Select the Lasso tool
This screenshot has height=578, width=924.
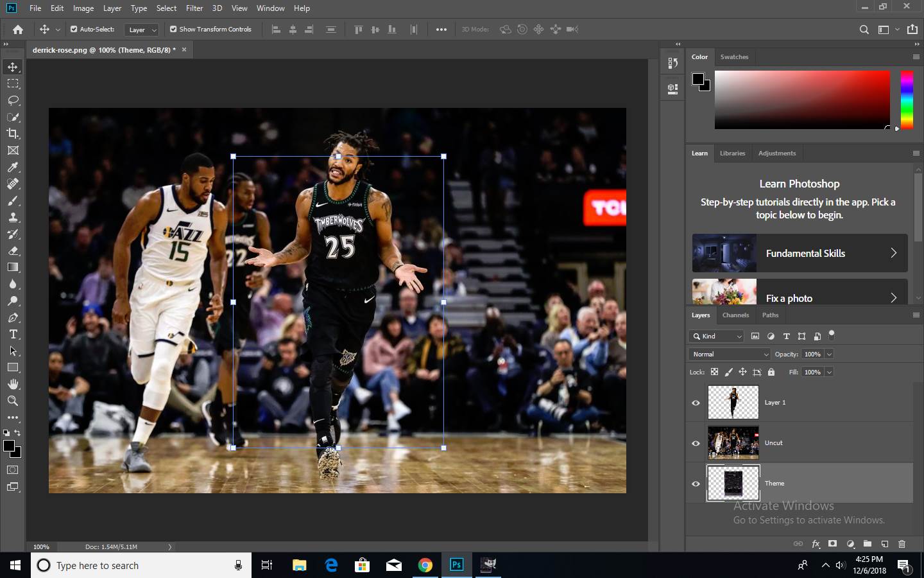tap(13, 100)
